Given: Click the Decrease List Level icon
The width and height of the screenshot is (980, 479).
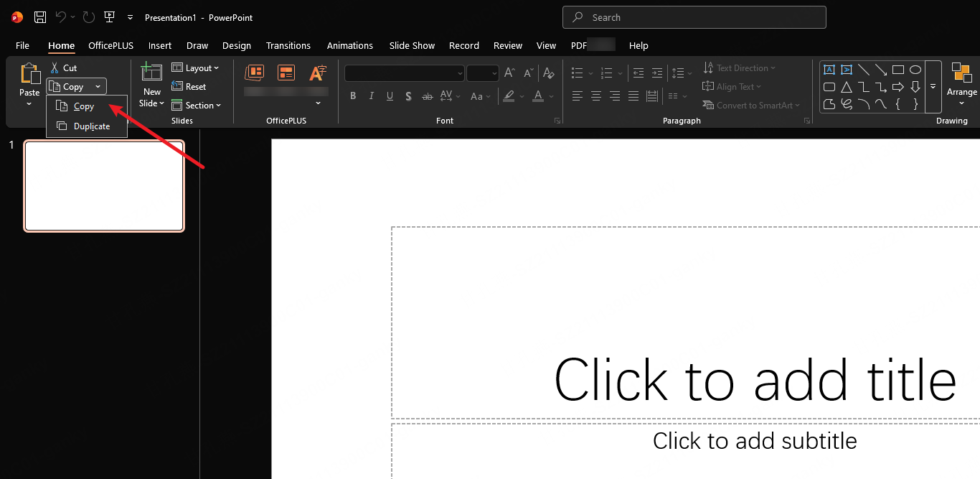Looking at the screenshot, I should (x=638, y=73).
